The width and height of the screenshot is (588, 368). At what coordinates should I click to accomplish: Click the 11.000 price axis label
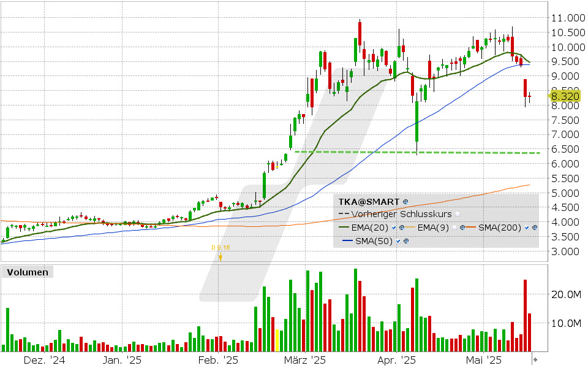[x=568, y=18]
